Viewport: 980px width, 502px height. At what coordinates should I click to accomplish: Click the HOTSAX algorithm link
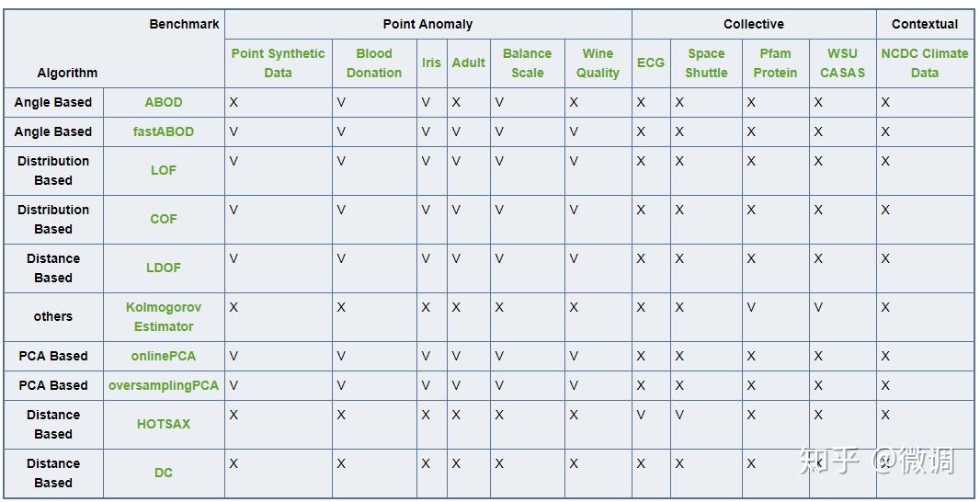164,424
